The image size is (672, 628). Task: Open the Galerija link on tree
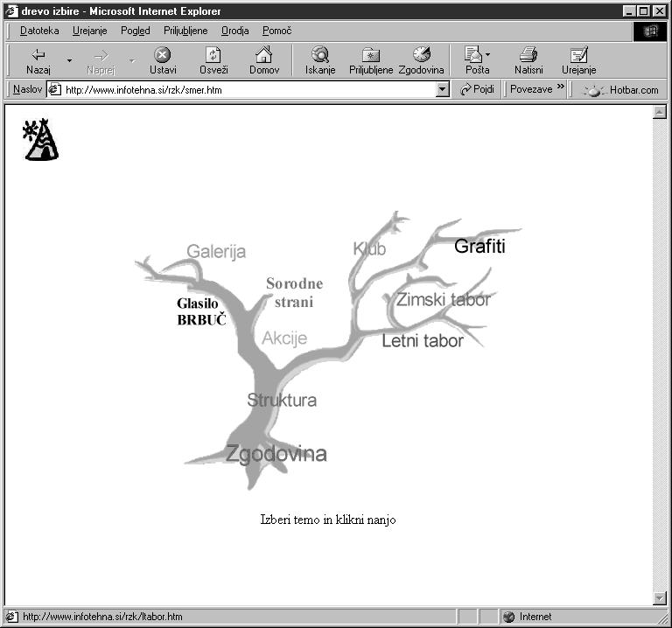click(216, 251)
